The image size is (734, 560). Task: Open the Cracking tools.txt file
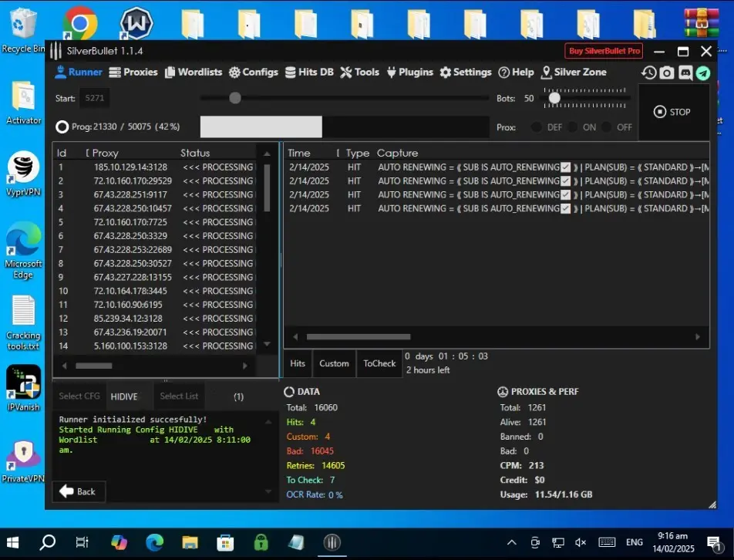pos(23,322)
